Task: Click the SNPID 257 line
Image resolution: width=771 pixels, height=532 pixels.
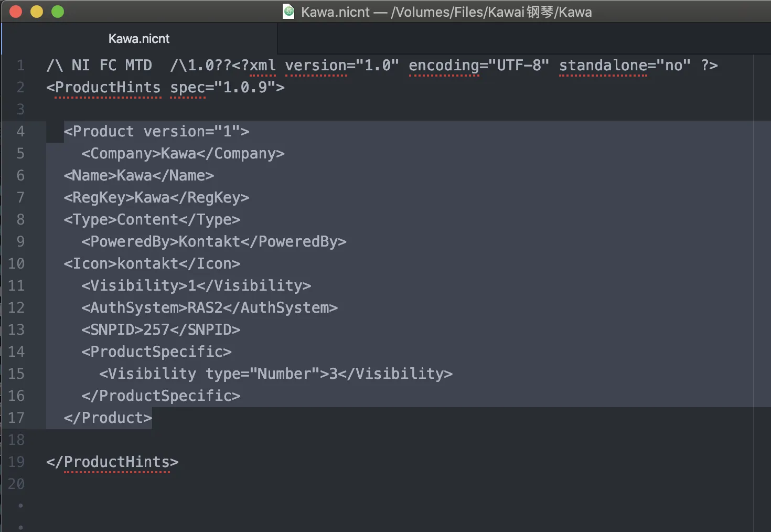Action: click(x=161, y=330)
